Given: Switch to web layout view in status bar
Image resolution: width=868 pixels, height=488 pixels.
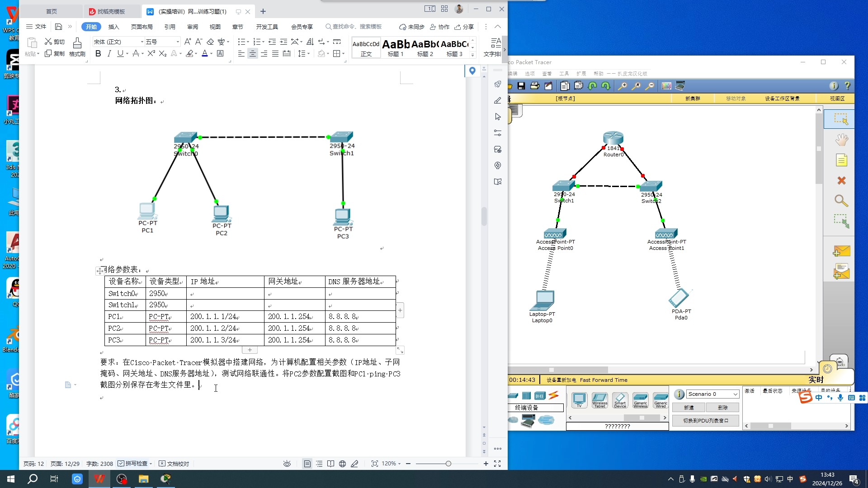Looking at the screenshot, I should click(x=343, y=464).
